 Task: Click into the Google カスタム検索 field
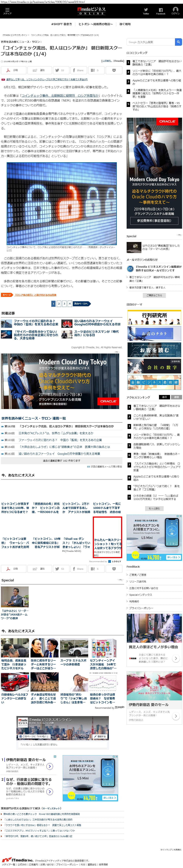(x=151, y=42)
